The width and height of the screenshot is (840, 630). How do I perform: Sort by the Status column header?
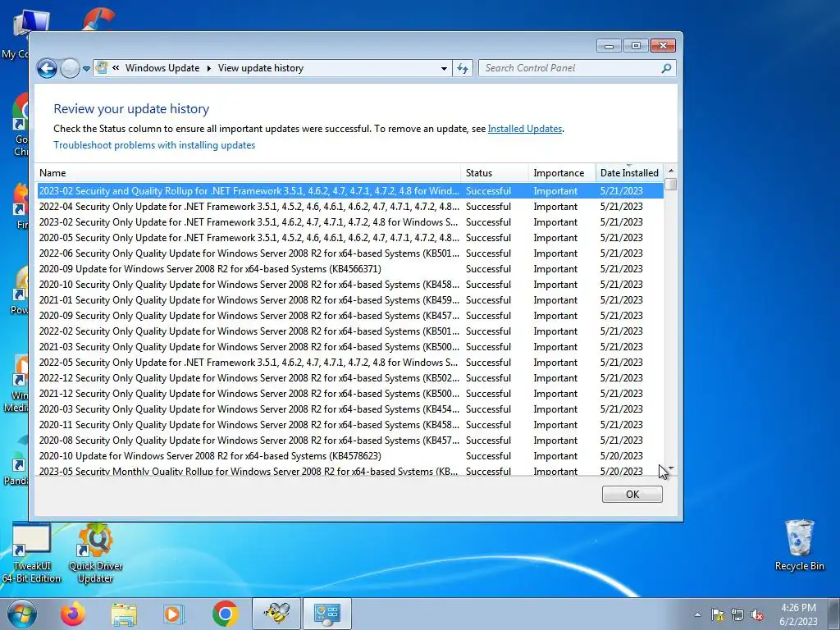[x=495, y=173]
